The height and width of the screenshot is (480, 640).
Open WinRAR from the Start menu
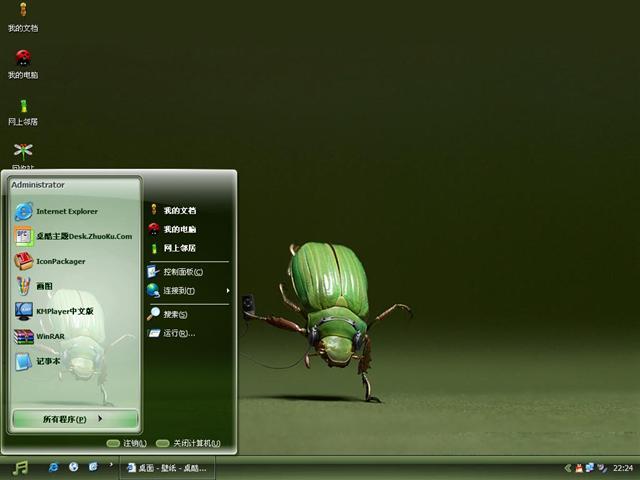tap(50, 336)
